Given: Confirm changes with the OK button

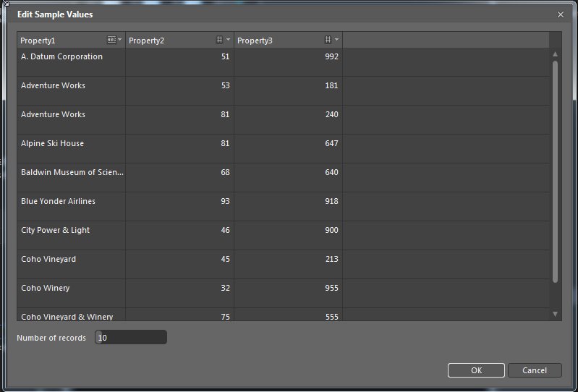Looking at the screenshot, I should (476, 370).
